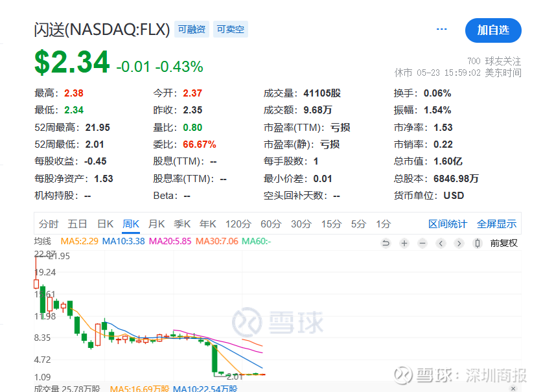Viewport: 543px width, 392px height.
Task: Click the 52周最低 value 2.01
Action: (95, 144)
